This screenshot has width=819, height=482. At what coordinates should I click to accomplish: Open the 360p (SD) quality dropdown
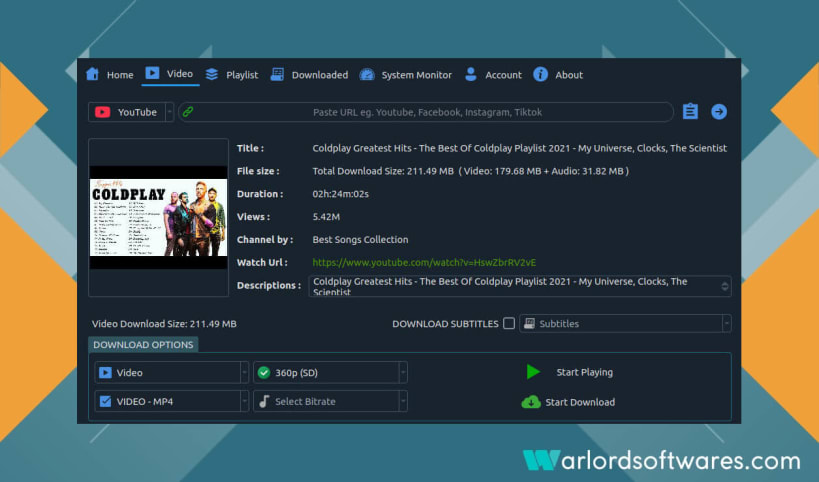click(x=403, y=372)
